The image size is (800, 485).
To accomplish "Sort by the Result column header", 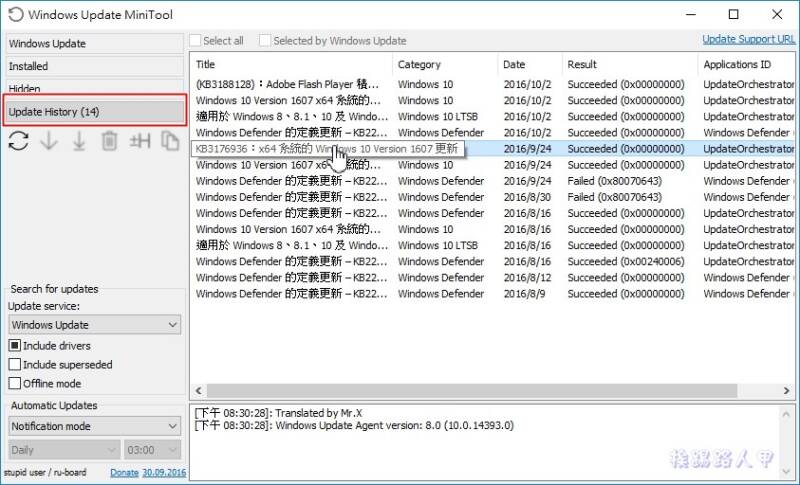I will (x=630, y=64).
